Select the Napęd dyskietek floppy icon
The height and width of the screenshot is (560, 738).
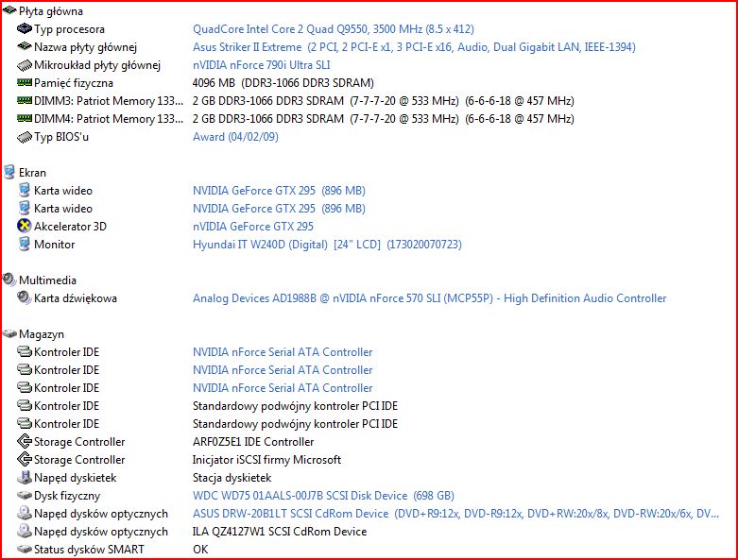[x=25, y=478]
